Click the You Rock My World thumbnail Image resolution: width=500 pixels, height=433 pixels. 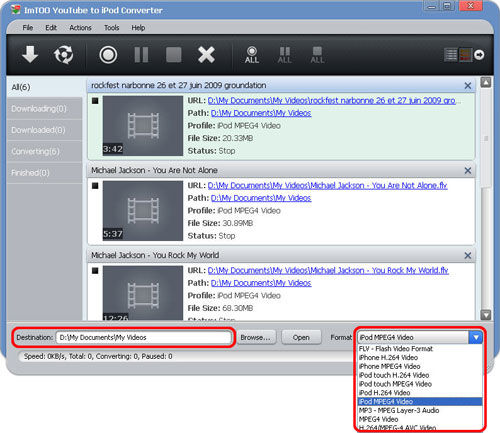pyautogui.click(x=143, y=293)
